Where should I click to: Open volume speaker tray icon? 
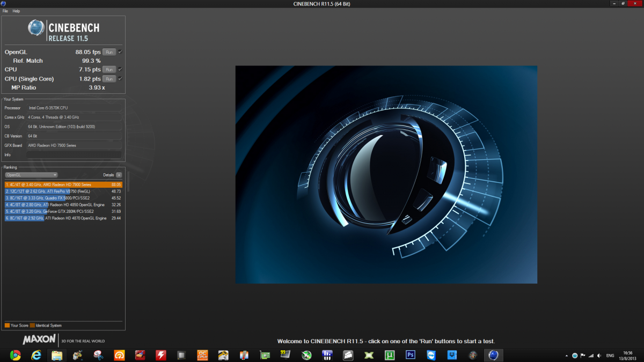point(599,356)
